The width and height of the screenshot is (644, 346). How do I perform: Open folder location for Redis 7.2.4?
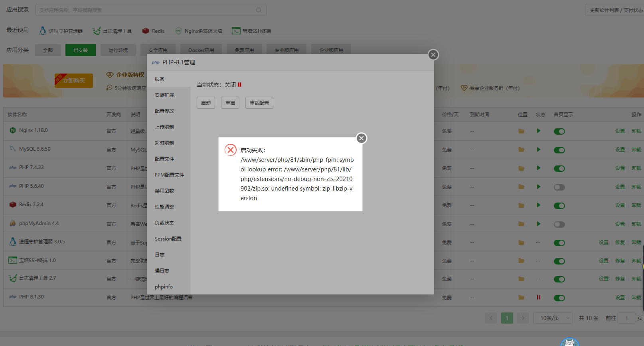521,205
